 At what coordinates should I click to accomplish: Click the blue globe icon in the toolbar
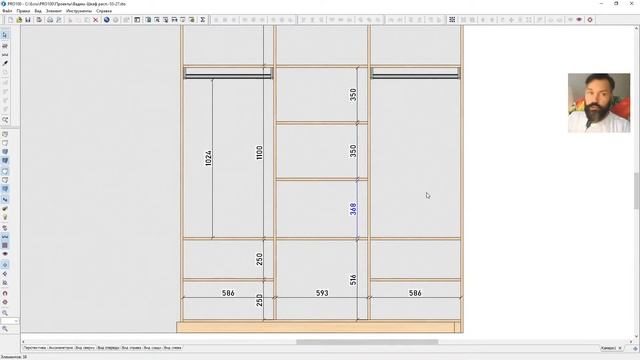pos(107,20)
